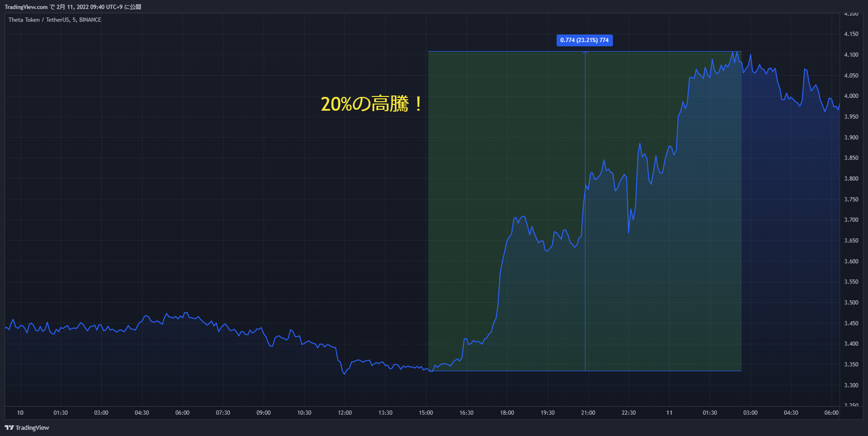Screen dimensions: 868x436
Task: Click the 4.000 price axis label
Action: pos(851,96)
